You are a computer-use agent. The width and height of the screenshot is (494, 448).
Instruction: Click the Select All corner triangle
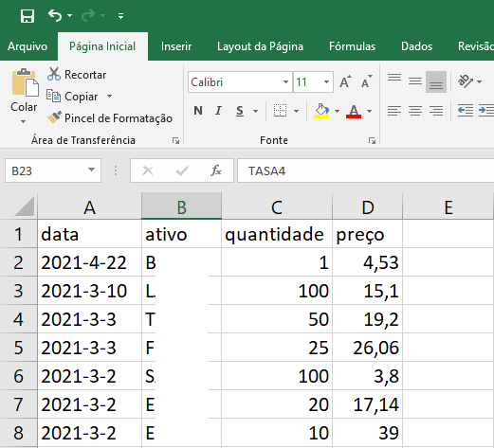[24, 206]
